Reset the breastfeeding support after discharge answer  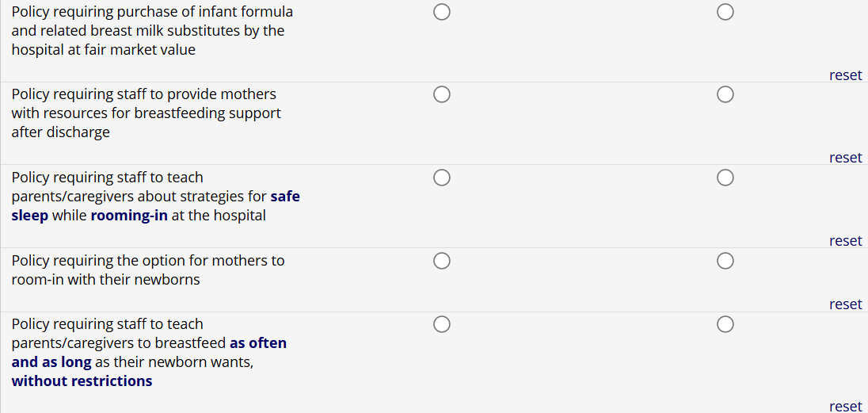pos(845,158)
